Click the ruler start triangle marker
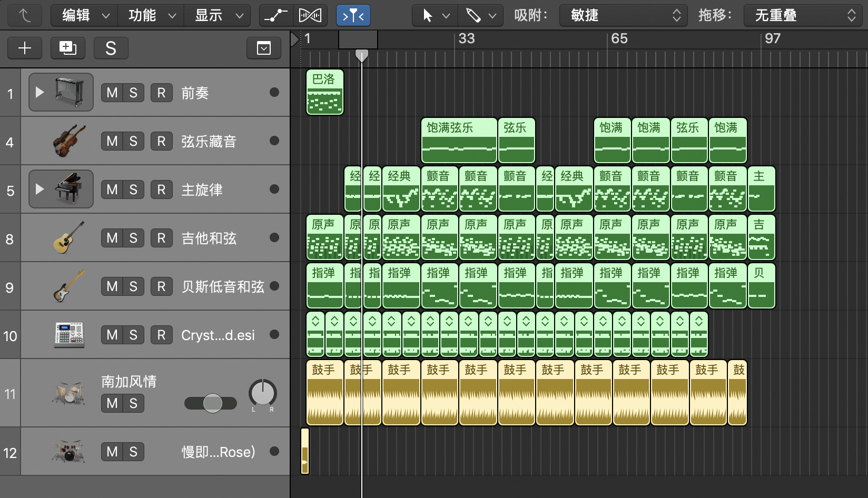Viewport: 868px width, 498px height. [x=295, y=39]
